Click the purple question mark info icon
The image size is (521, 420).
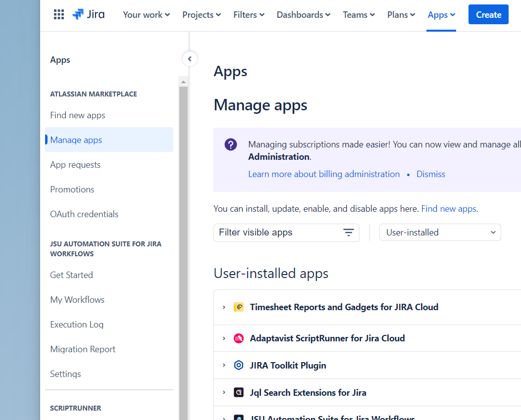[x=230, y=144]
